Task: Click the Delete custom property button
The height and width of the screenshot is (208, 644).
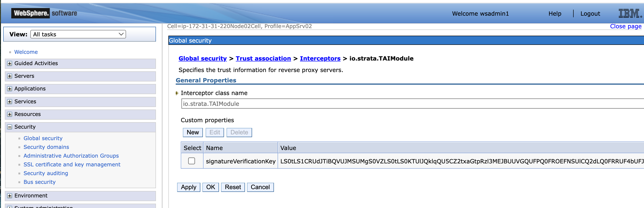Action: (239, 133)
